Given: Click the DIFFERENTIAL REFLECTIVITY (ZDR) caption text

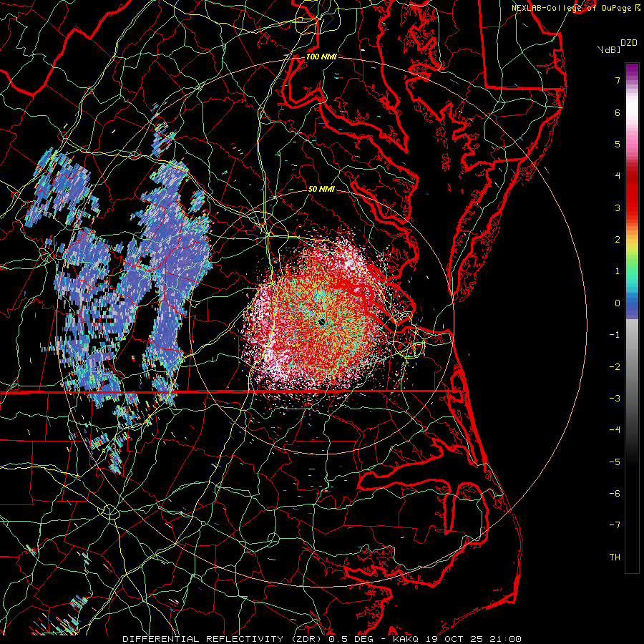Looking at the screenshot, I should [223, 639].
